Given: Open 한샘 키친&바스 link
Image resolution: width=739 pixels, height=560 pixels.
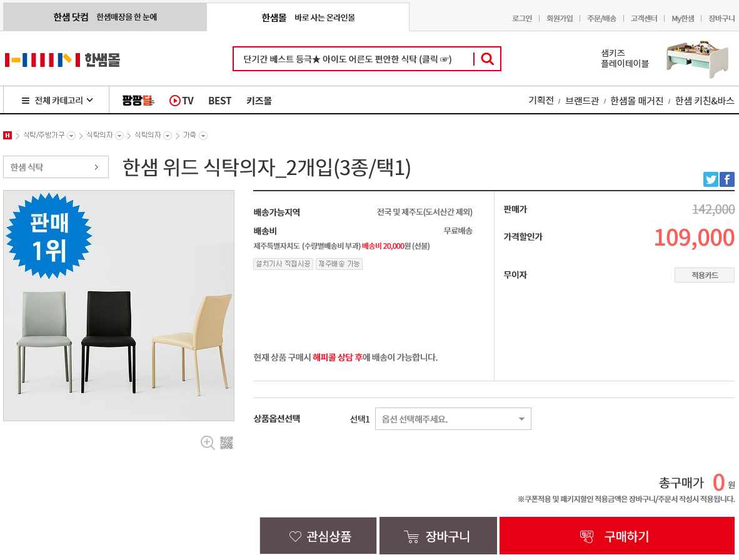Looking at the screenshot, I should pos(705,101).
